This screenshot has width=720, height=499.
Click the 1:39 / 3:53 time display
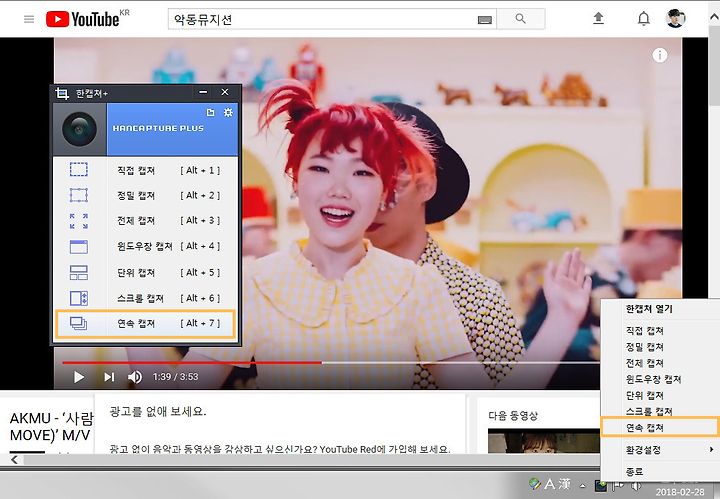tap(175, 377)
